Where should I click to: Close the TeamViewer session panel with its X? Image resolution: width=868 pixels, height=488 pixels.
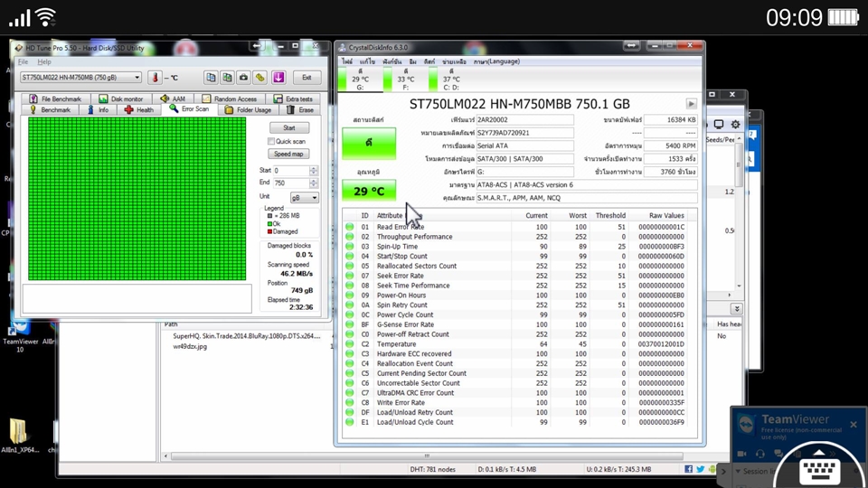pos(854,425)
